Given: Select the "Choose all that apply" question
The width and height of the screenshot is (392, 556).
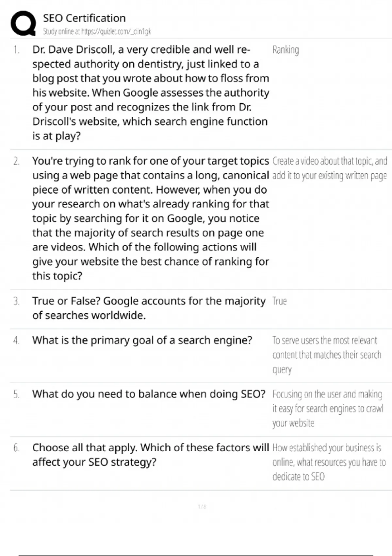Looking at the screenshot, I should pyautogui.click(x=150, y=455).
